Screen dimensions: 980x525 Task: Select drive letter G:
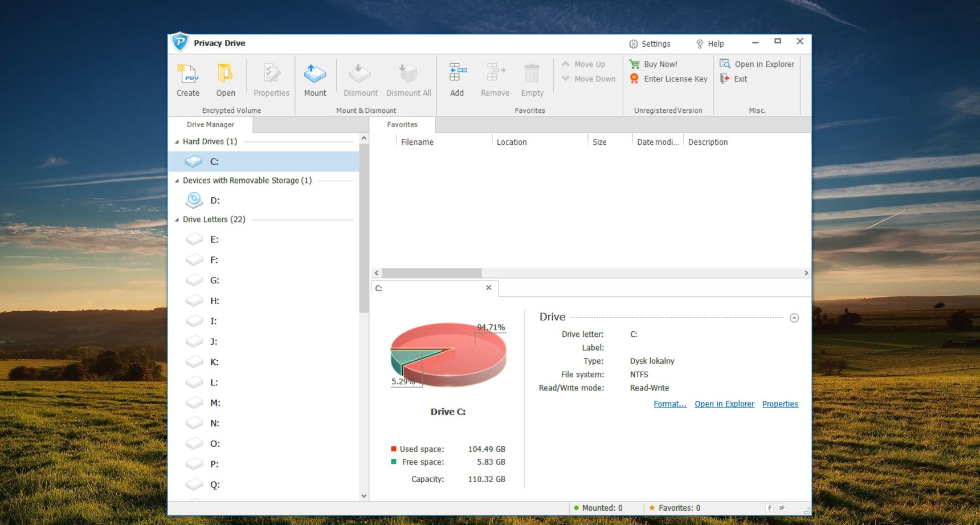(x=264, y=280)
